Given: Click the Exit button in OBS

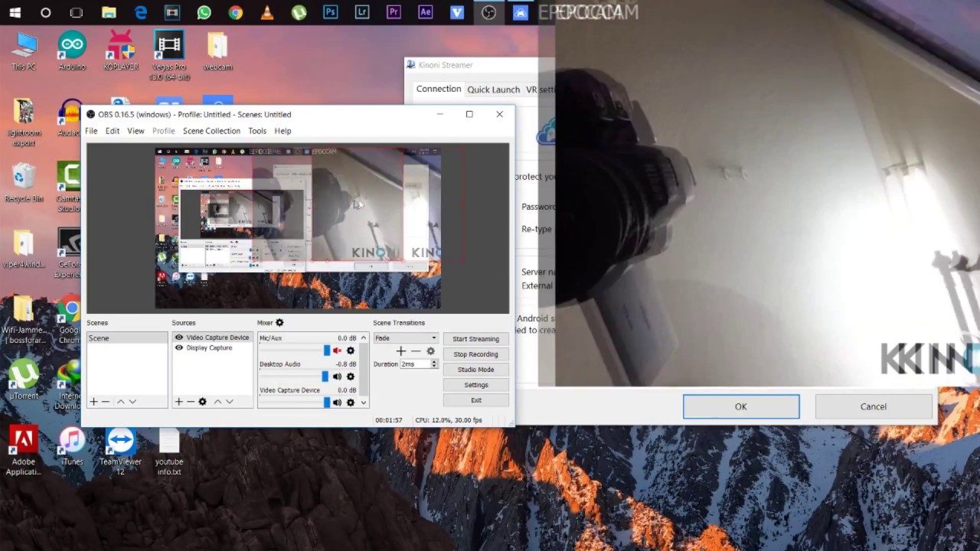Looking at the screenshot, I should [475, 400].
